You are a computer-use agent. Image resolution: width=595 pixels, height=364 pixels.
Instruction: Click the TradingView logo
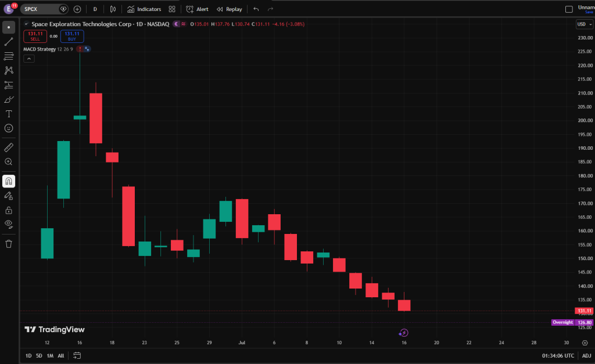click(x=55, y=330)
